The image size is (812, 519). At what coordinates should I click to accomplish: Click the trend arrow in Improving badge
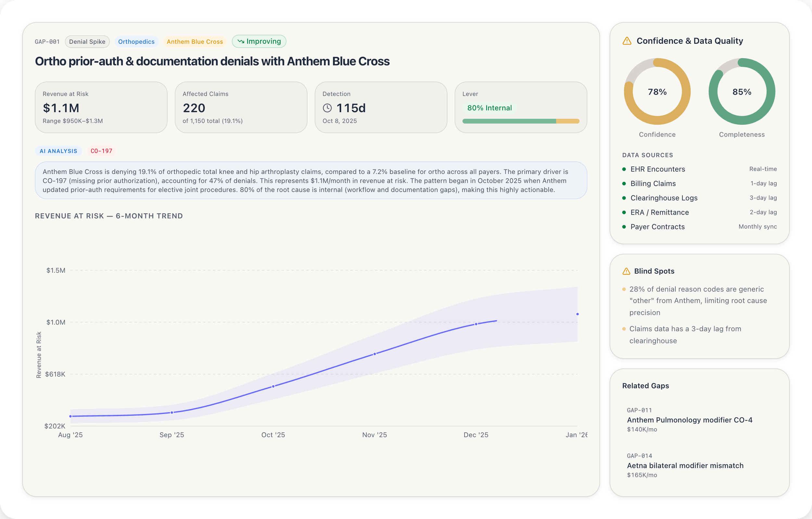240,41
